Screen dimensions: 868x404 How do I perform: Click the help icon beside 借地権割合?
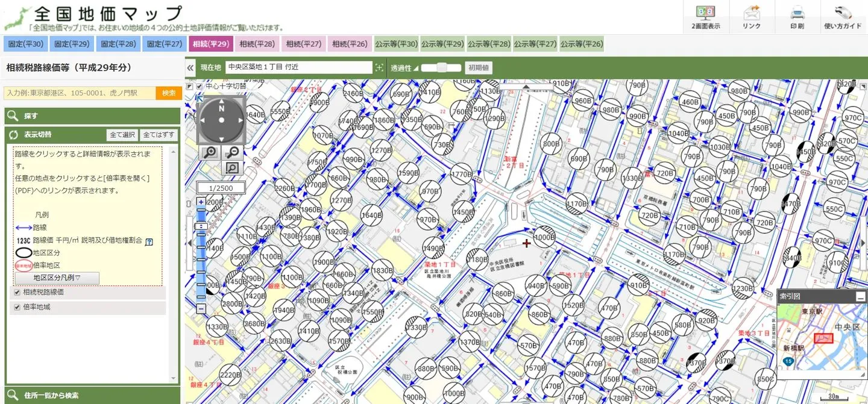[x=149, y=241]
